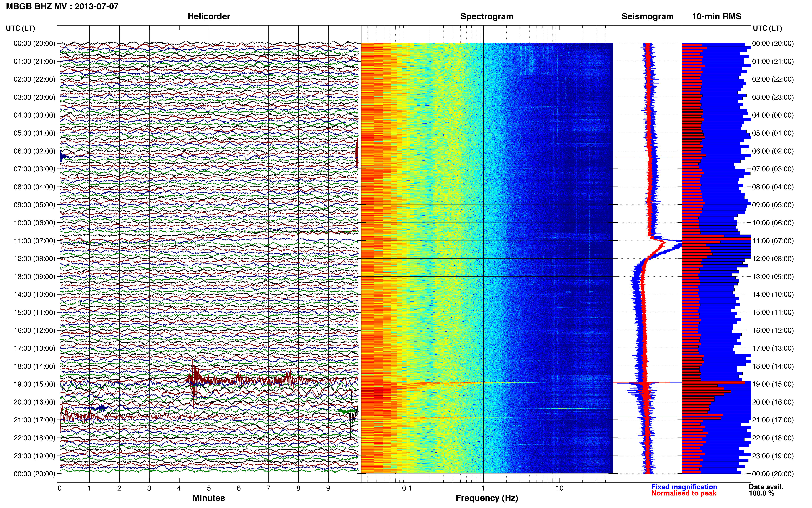This screenshot has height=508, width=812.
Task: Click the left '17:00 (13:00)' time label
Action: [34, 348]
